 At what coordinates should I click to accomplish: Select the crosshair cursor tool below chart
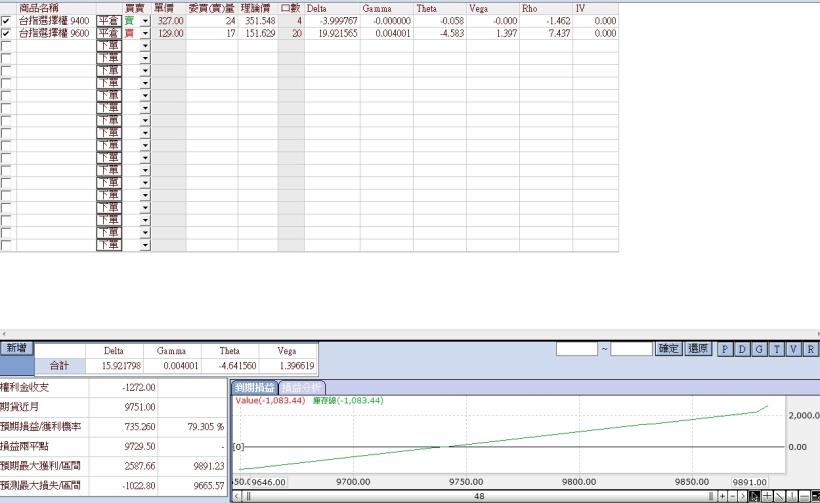pos(768,496)
